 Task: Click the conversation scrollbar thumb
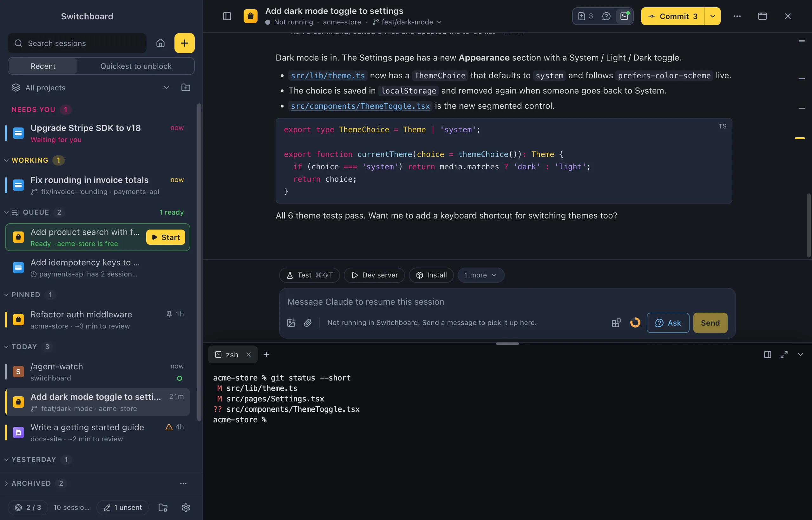[x=809, y=225]
